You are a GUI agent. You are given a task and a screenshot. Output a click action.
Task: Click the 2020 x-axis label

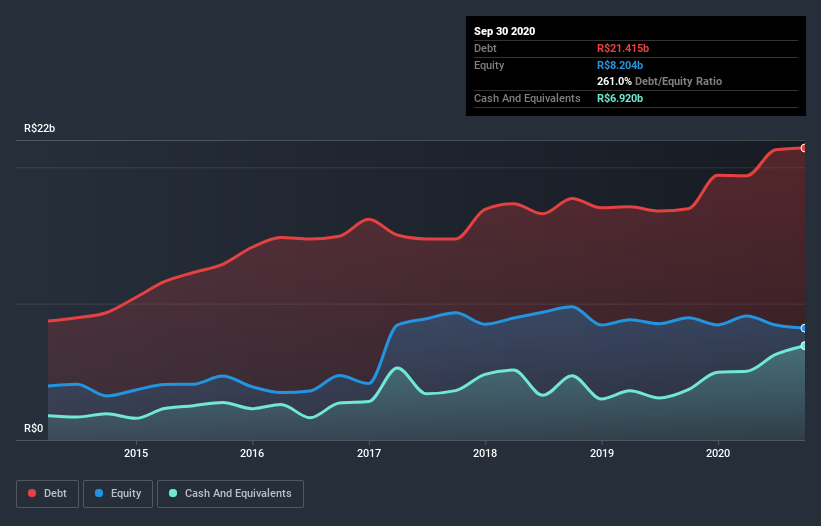(718, 453)
